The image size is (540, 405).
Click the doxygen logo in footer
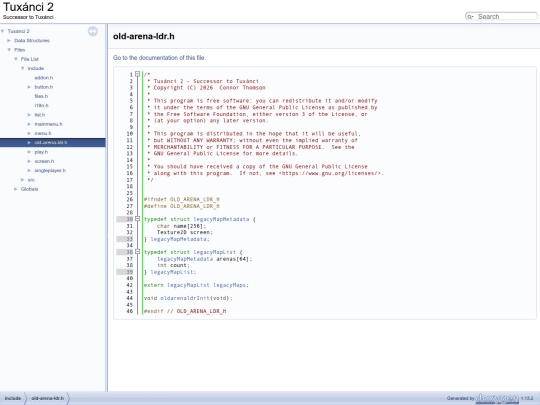click(x=497, y=398)
